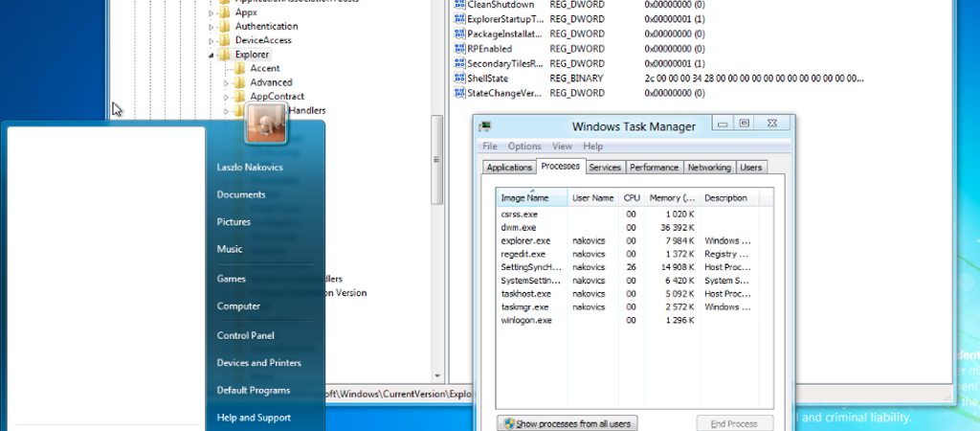Open Help and Support from Start menu
The height and width of the screenshot is (431, 980).
254,418
